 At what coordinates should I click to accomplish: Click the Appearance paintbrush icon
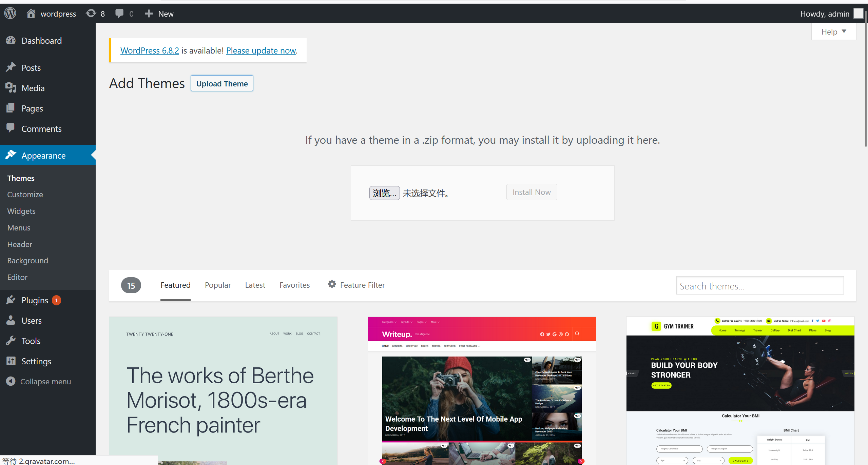tap(11, 155)
